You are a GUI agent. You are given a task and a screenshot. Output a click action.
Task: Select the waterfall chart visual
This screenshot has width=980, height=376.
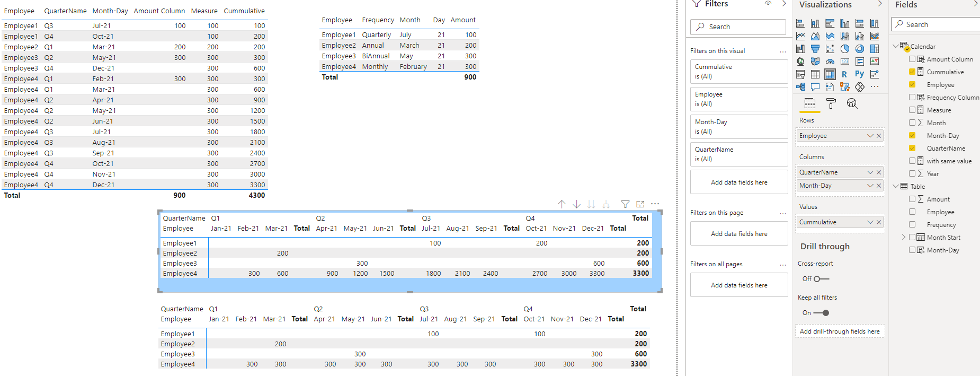(x=800, y=49)
